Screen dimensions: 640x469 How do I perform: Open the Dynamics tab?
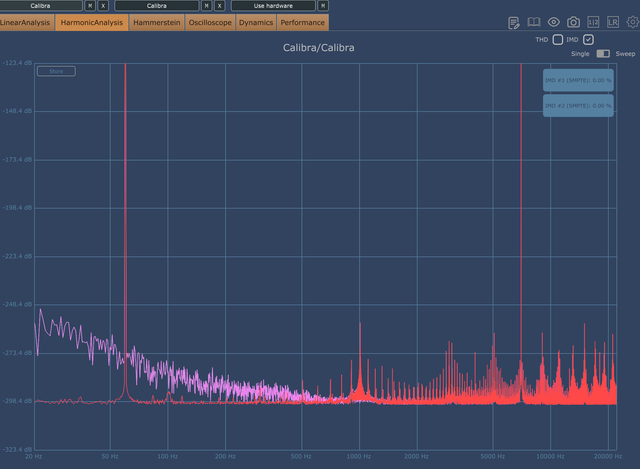pyautogui.click(x=256, y=22)
